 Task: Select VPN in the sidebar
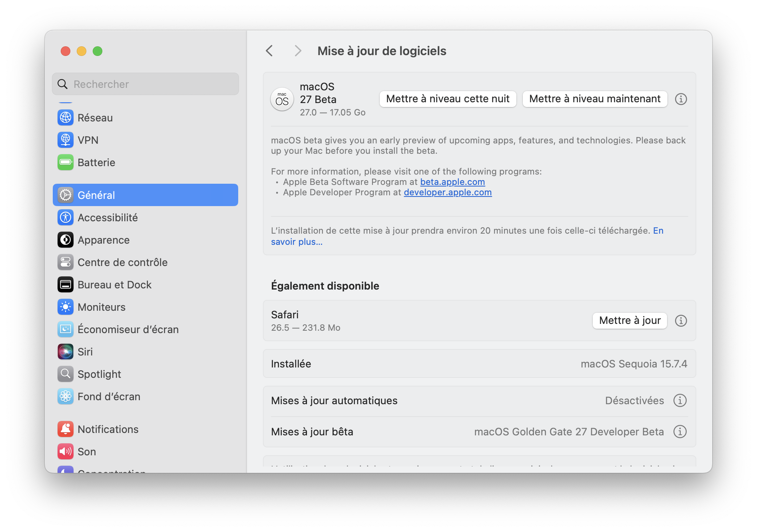[145, 140]
